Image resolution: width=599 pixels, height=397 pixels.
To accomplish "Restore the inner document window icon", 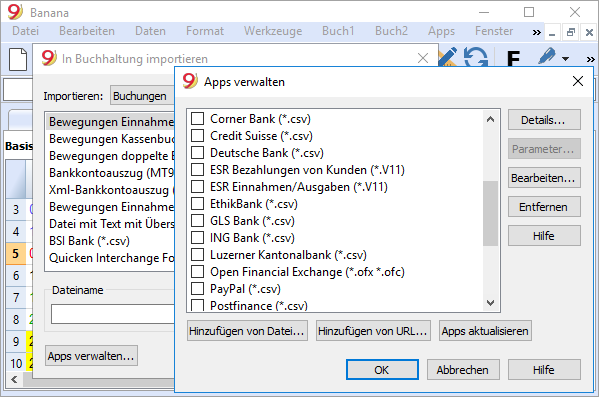I will point(571,32).
